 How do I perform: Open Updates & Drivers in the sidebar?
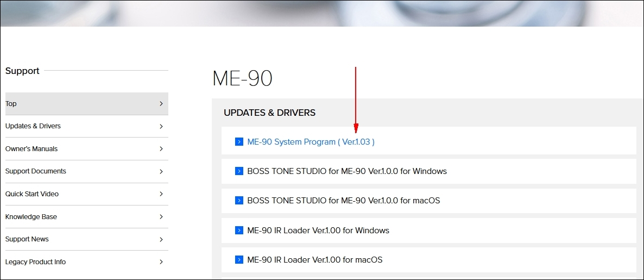(87, 126)
